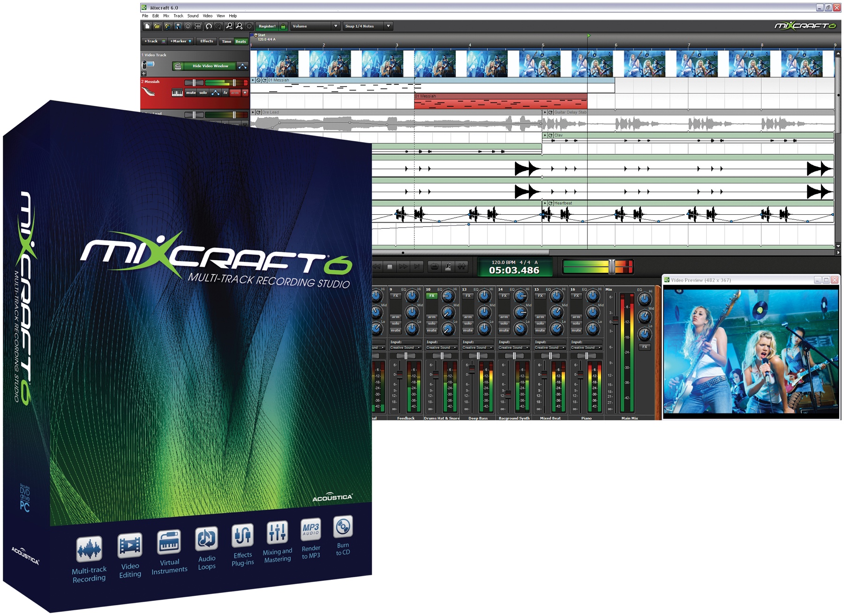This screenshot has height=616, width=844.
Task: Open the piano keyboard icon on Messiah track
Action: coord(177,93)
